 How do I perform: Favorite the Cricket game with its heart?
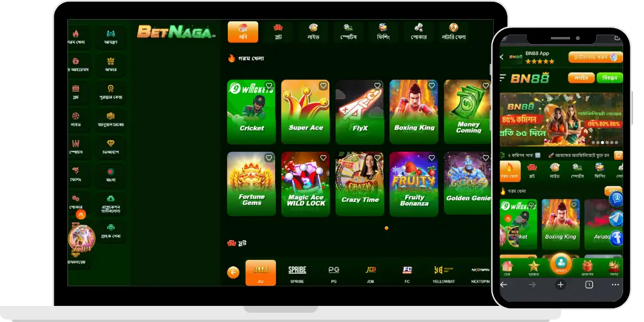pyautogui.click(x=269, y=86)
